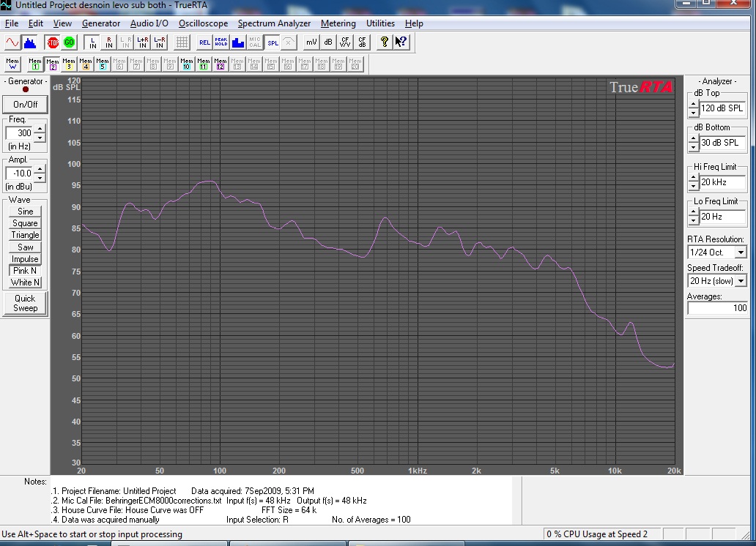Click the CF V/V icon
This screenshot has width=756, height=546.
(345, 42)
